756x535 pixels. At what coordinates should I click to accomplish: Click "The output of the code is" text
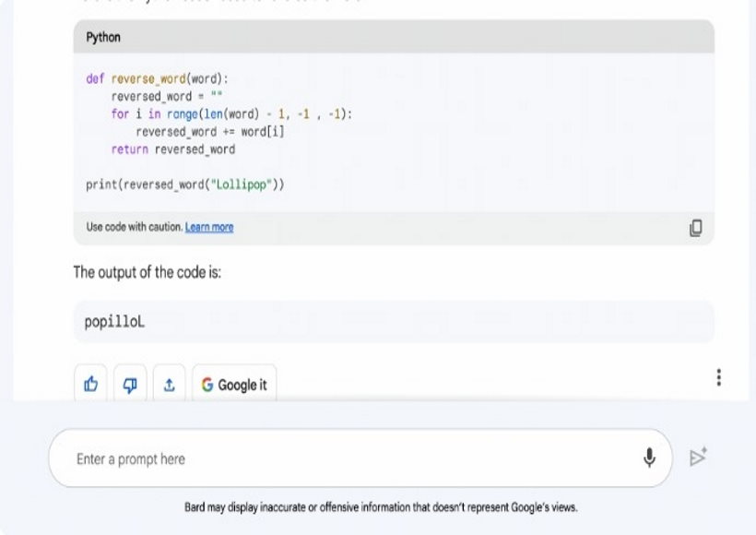[x=148, y=273]
